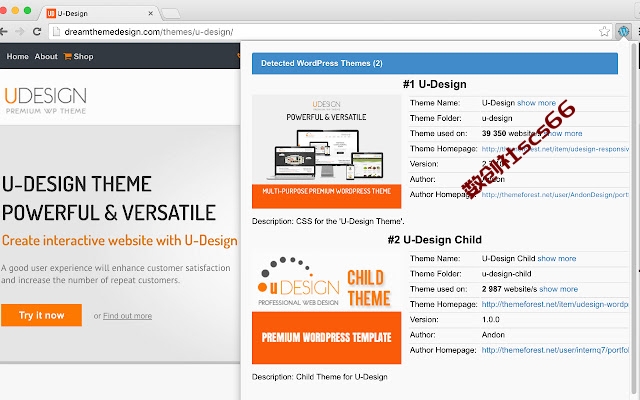
Task: Open the AndonDesign author homepage link
Action: 555,195
